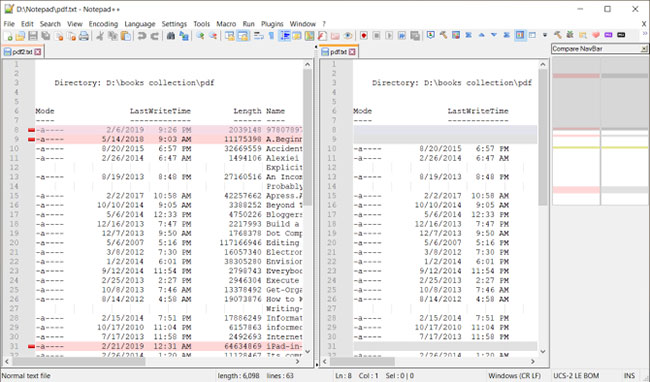Jump to next difference with down arrow icon
The width and height of the screenshot is (650, 382).
(494, 35)
